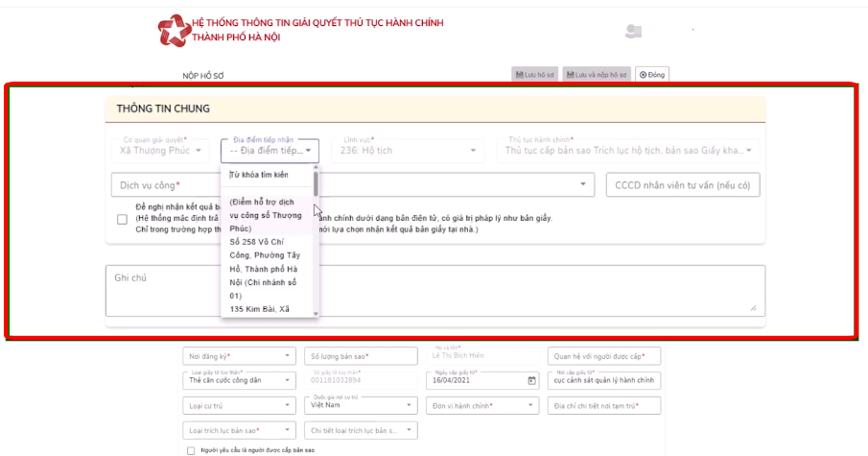
Task: Click the calendar icon in Ngày cấp giấy tờ
Action: pyautogui.click(x=531, y=381)
